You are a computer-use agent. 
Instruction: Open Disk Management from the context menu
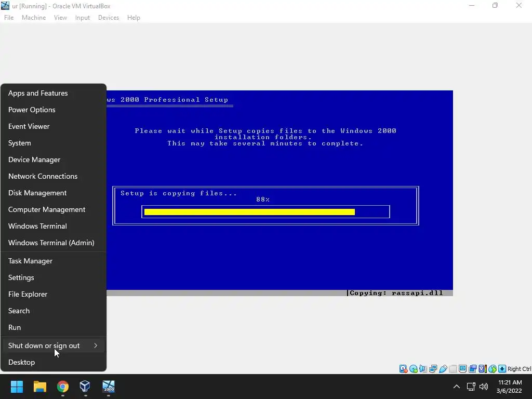54,193
